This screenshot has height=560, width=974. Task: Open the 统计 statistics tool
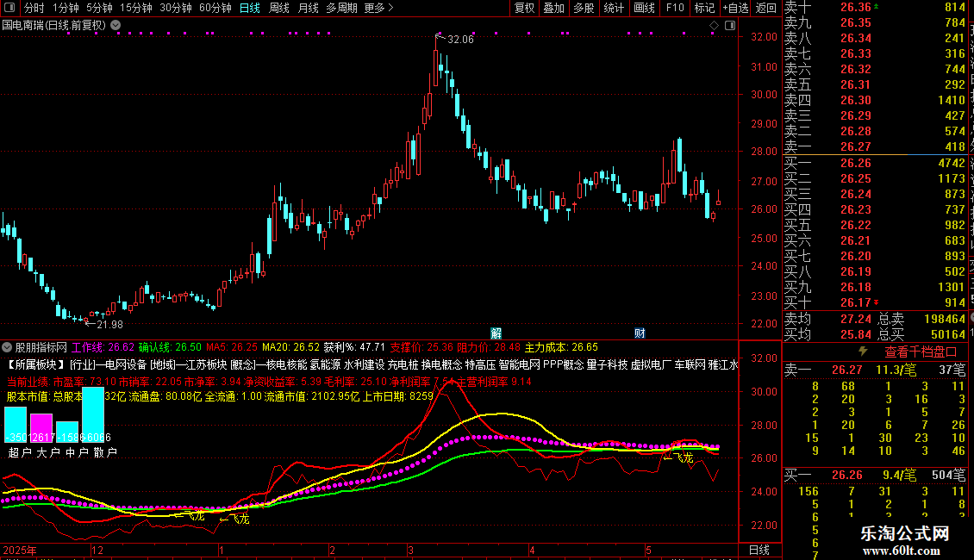[x=614, y=8]
